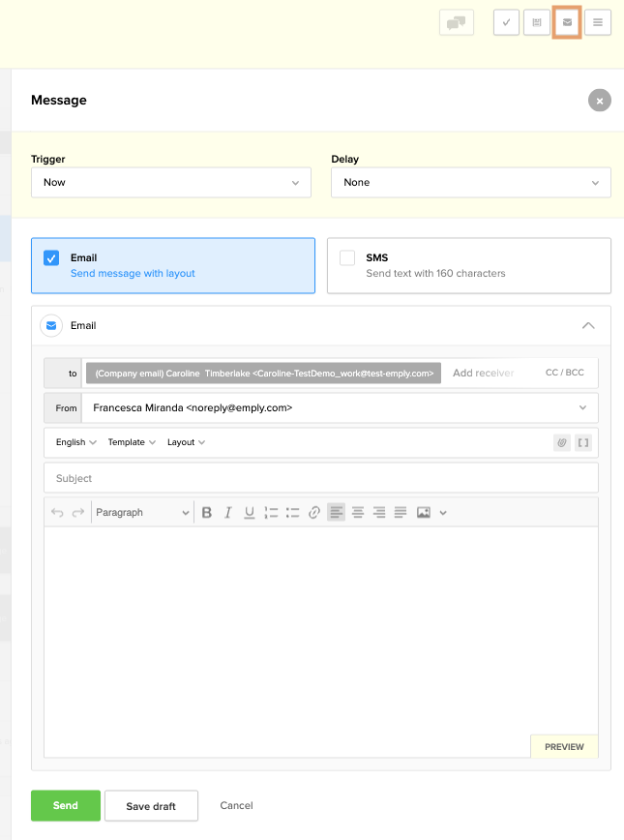The width and height of the screenshot is (624, 840).
Task: Open the Delay dropdown set to None
Action: click(470, 182)
